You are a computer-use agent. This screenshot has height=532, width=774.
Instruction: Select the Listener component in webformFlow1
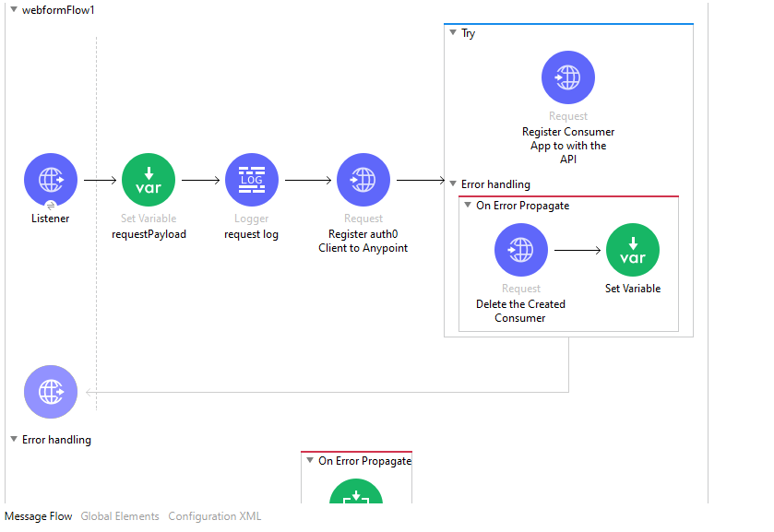[x=51, y=180]
